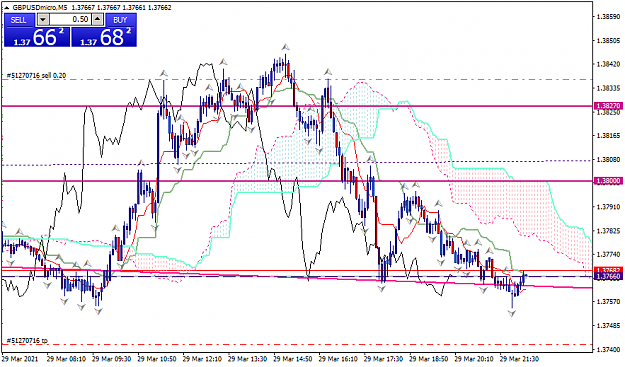Click 1.37400 on the price scale
The image size is (625, 367).
click(x=609, y=349)
